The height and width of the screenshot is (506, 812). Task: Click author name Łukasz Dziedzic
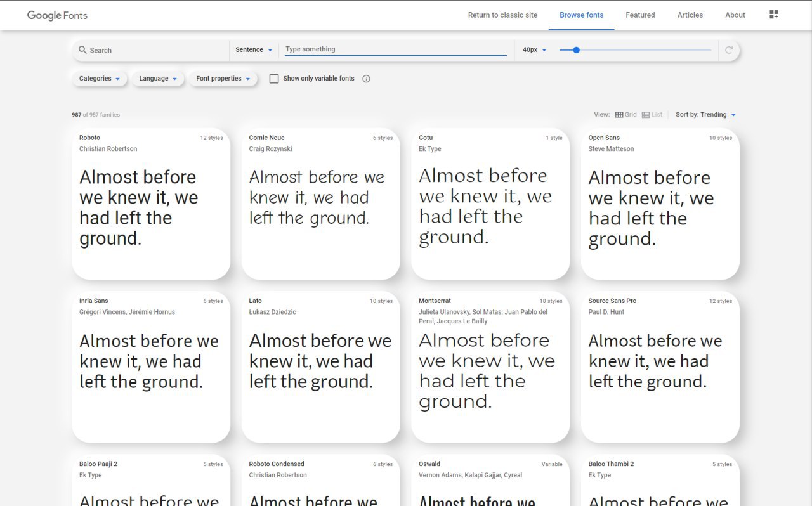[x=272, y=312]
